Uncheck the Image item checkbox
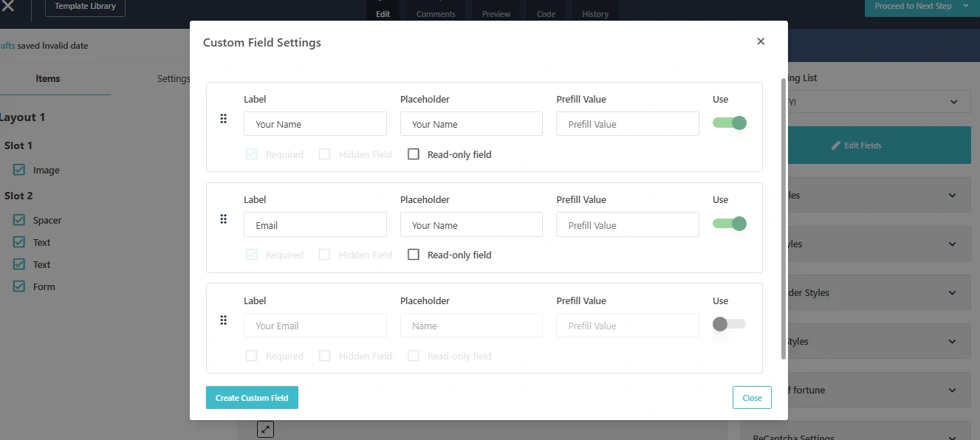The height and width of the screenshot is (440, 980). tap(19, 170)
